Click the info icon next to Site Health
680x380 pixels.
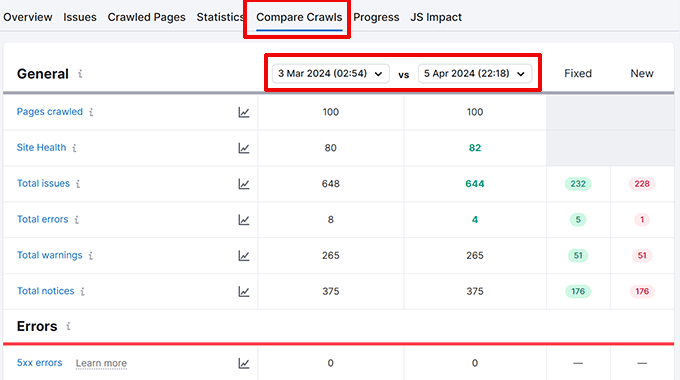tap(75, 148)
